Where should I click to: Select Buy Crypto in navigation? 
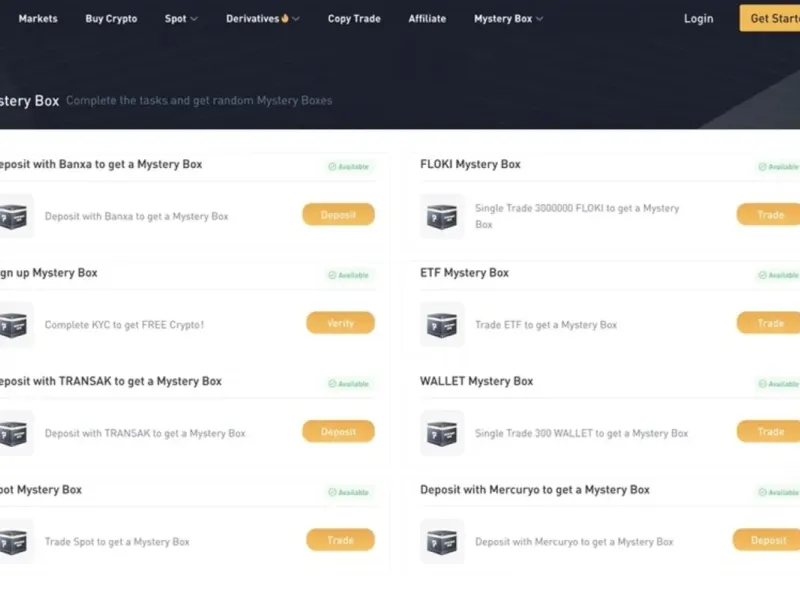coord(111,19)
